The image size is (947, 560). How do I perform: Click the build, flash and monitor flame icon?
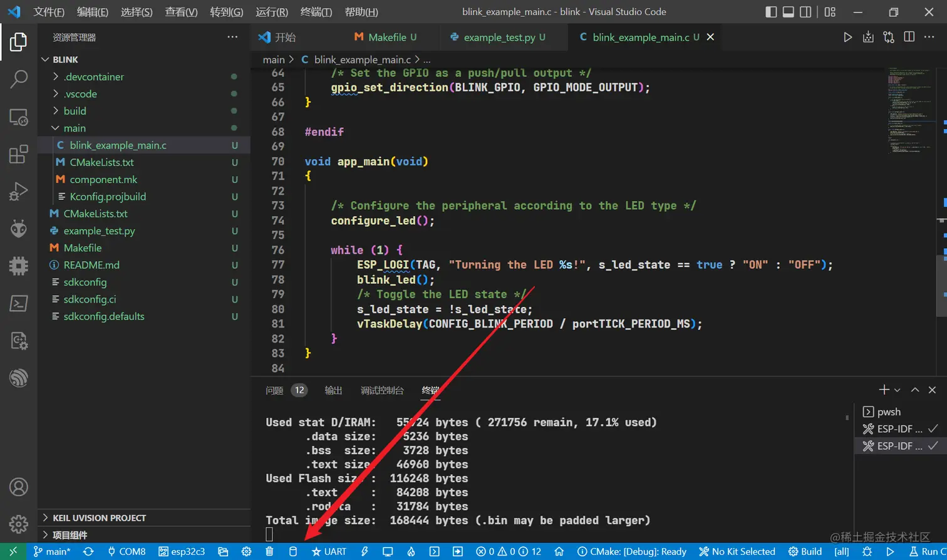coord(411,551)
